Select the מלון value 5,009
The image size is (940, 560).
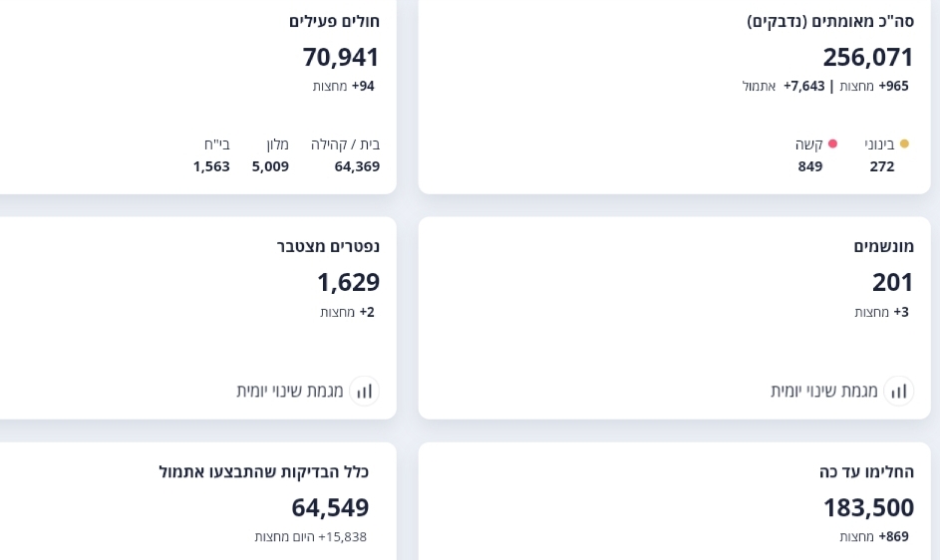[x=270, y=166]
